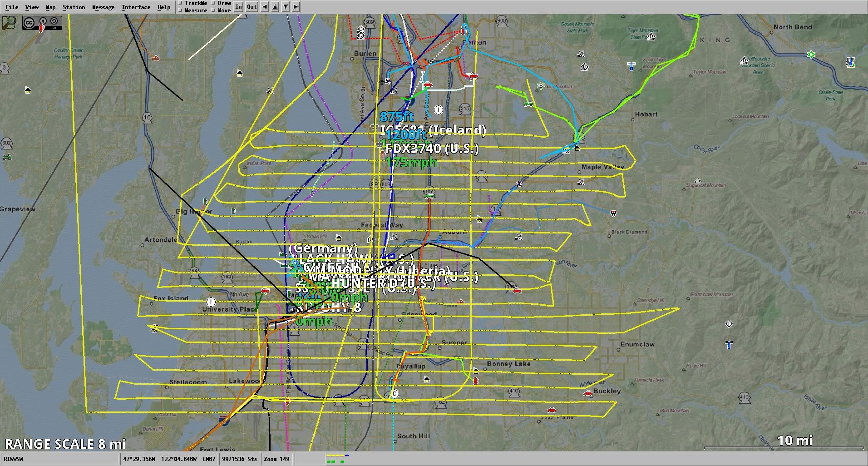This screenshot has height=466, width=868.
Task: Open the Station menu
Action: click(74, 7)
